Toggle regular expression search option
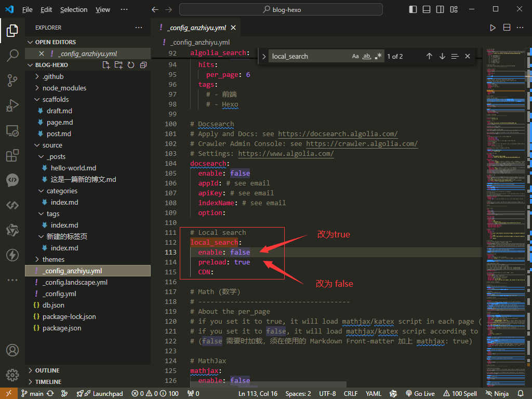The width and height of the screenshot is (532, 399). (378, 56)
